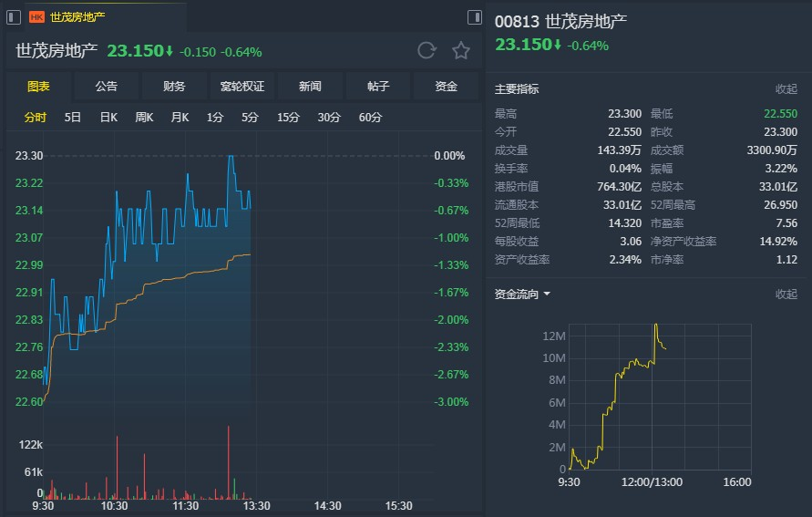The height and width of the screenshot is (517, 812).
Task: Switch to the 公告 tab
Action: coord(107,87)
